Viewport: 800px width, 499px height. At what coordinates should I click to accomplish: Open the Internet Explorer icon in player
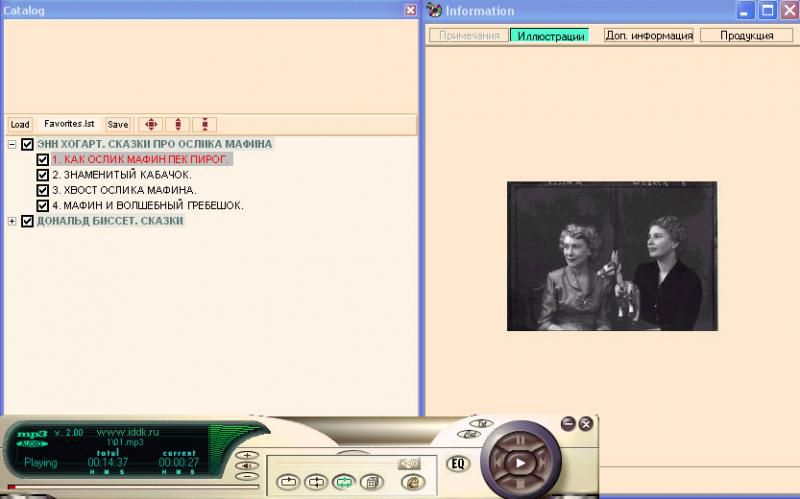411,482
